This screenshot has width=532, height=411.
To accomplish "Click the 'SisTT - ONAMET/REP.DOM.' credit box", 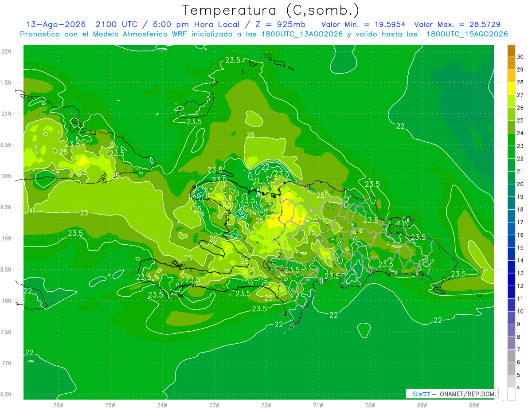I will [452, 394].
